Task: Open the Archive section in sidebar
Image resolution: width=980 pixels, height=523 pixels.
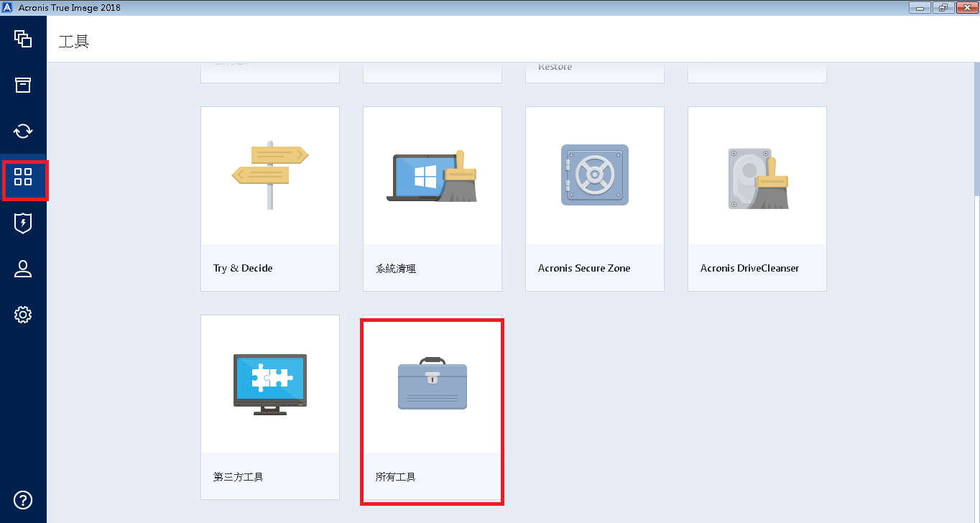Action: tap(23, 85)
